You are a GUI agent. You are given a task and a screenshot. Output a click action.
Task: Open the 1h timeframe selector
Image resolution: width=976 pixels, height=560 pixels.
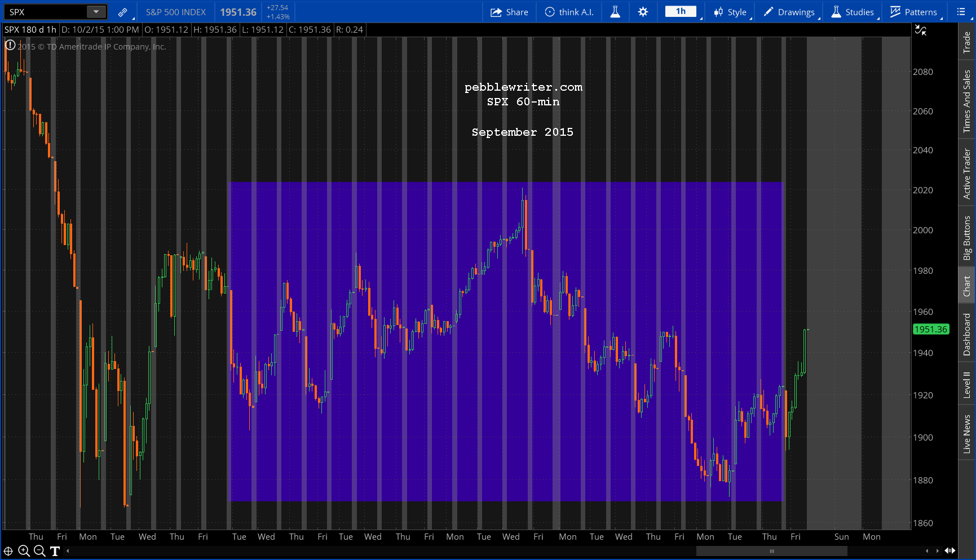click(x=681, y=12)
